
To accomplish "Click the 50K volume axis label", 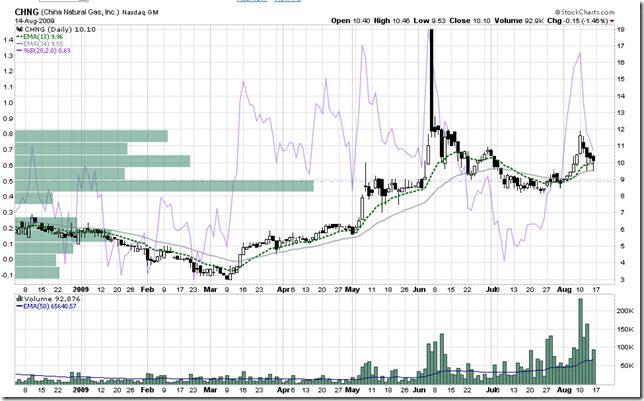I will [x=626, y=366].
